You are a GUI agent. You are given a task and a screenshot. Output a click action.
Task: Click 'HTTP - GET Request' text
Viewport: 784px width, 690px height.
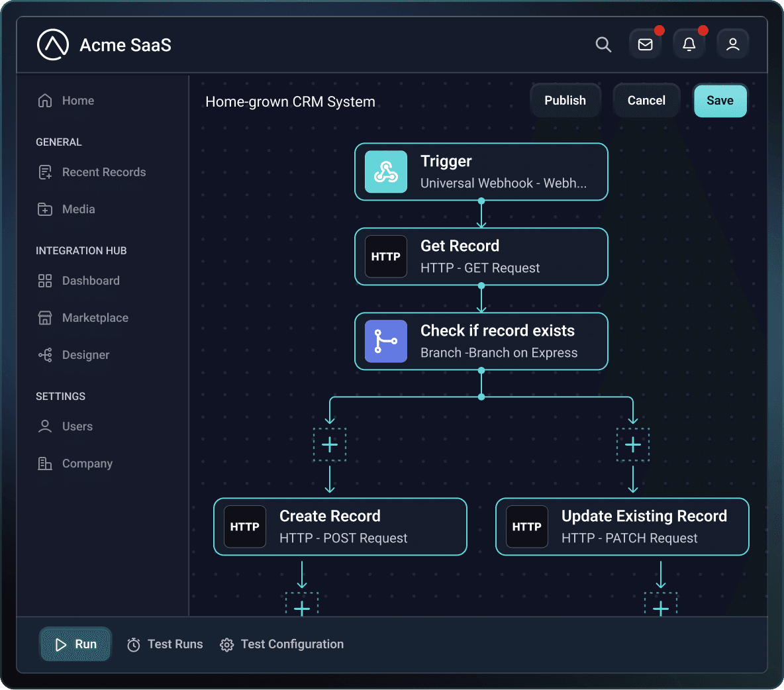coord(480,268)
